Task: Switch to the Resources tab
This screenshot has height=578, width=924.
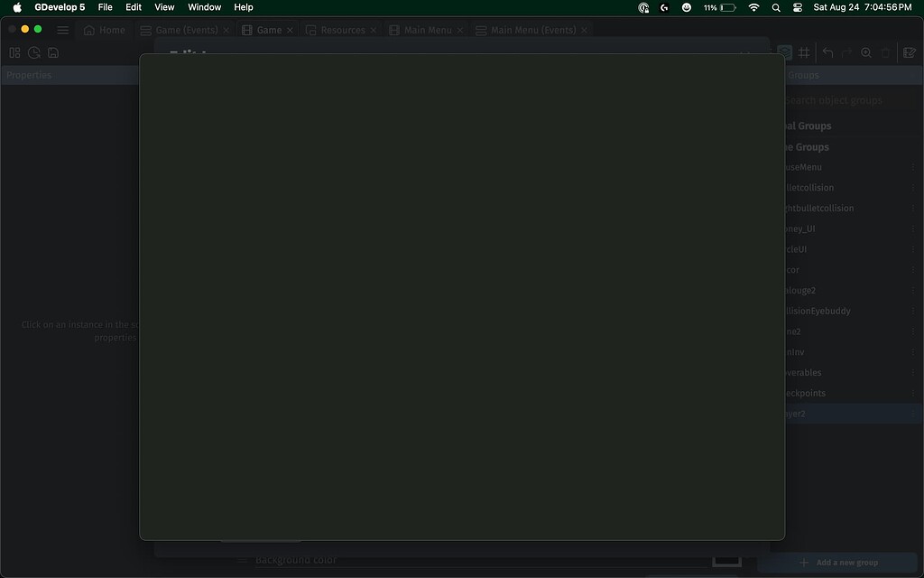Action: coord(341,29)
